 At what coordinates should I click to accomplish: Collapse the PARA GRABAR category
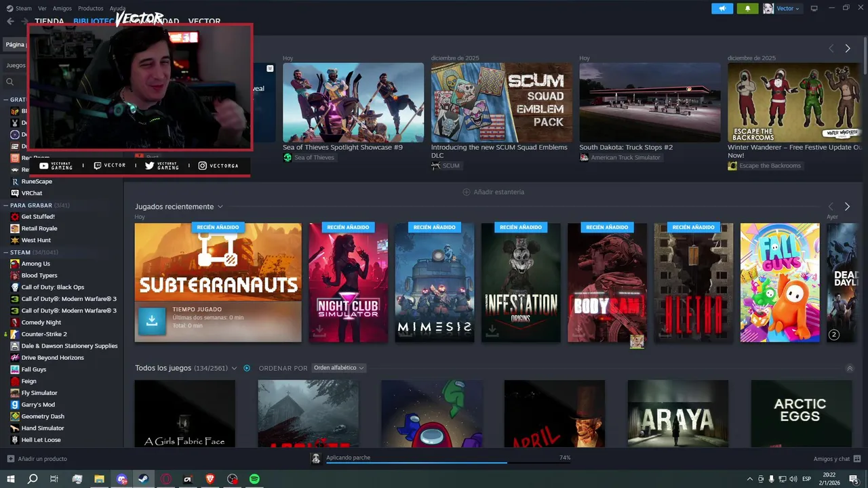[5, 205]
